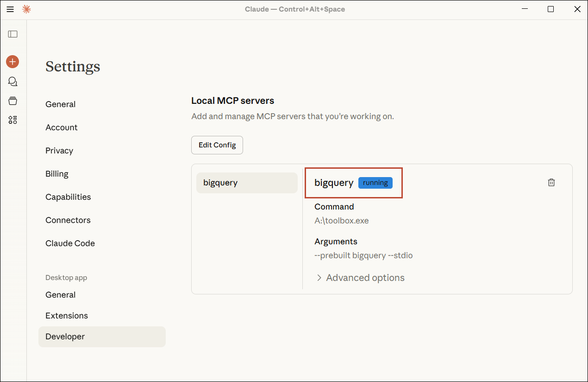588x382 pixels.
Task: Click the Local MCP servers heading
Action: 233,101
